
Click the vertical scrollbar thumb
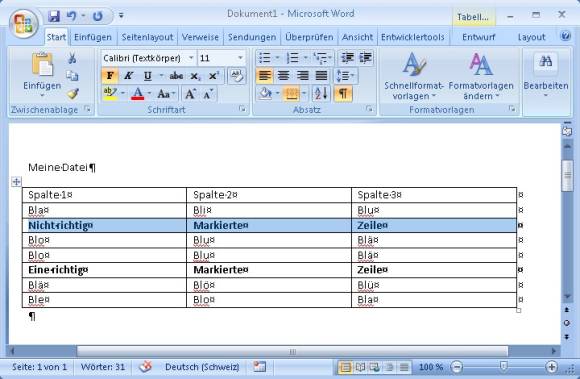(x=567, y=176)
